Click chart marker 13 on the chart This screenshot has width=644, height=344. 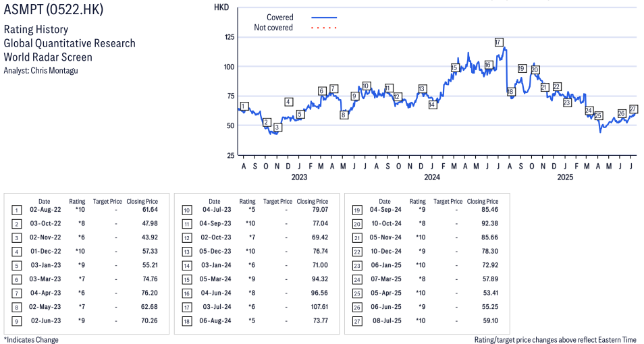422,88
